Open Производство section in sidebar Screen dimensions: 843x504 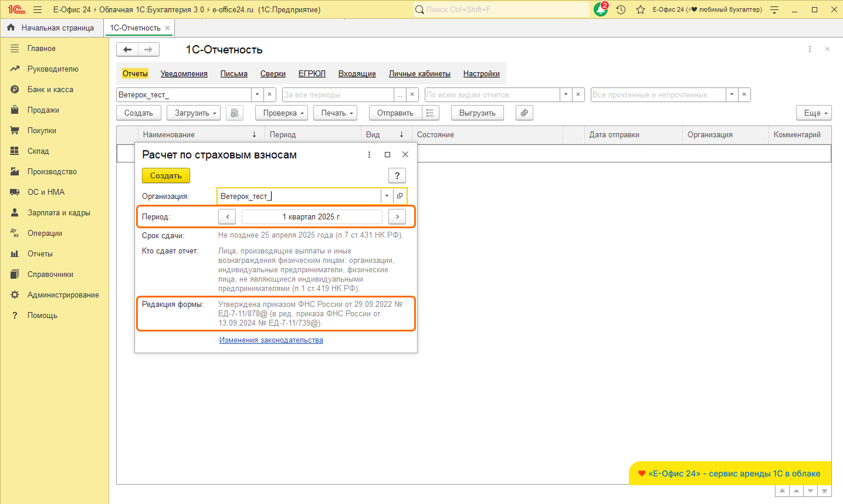point(52,172)
